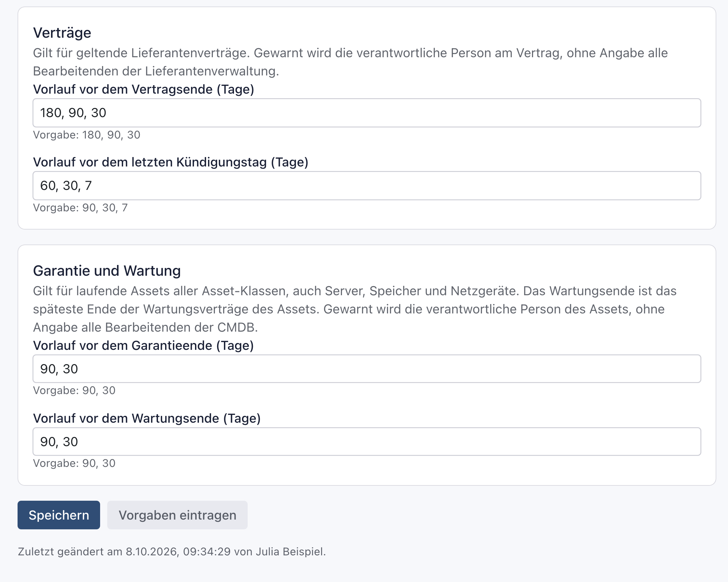728x582 pixels.
Task: Click hint text Vorgabe: 90, 30, 7
Action: tap(80, 207)
